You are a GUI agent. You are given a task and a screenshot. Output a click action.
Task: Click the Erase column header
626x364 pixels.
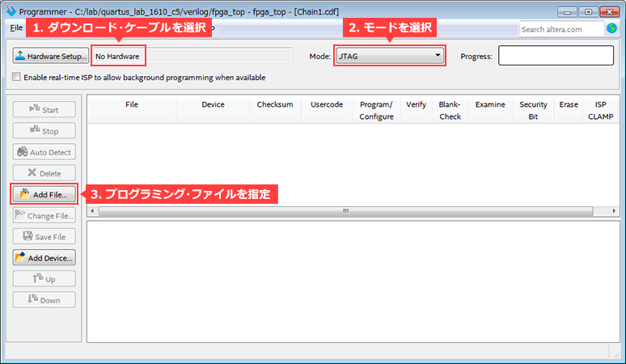pos(569,110)
